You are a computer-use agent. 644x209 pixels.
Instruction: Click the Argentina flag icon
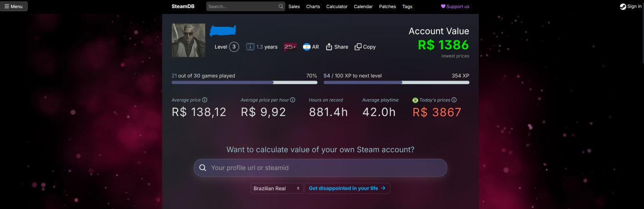coord(307,47)
